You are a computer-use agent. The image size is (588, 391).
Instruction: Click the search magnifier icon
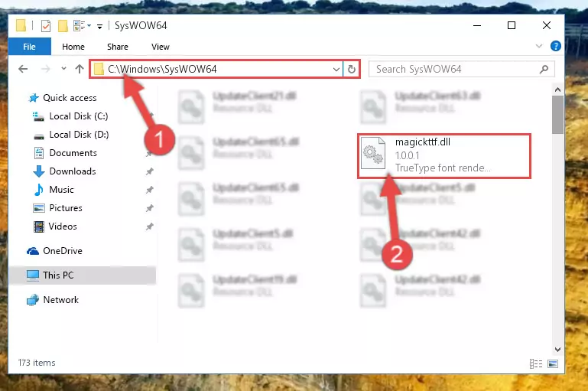pyautogui.click(x=544, y=69)
